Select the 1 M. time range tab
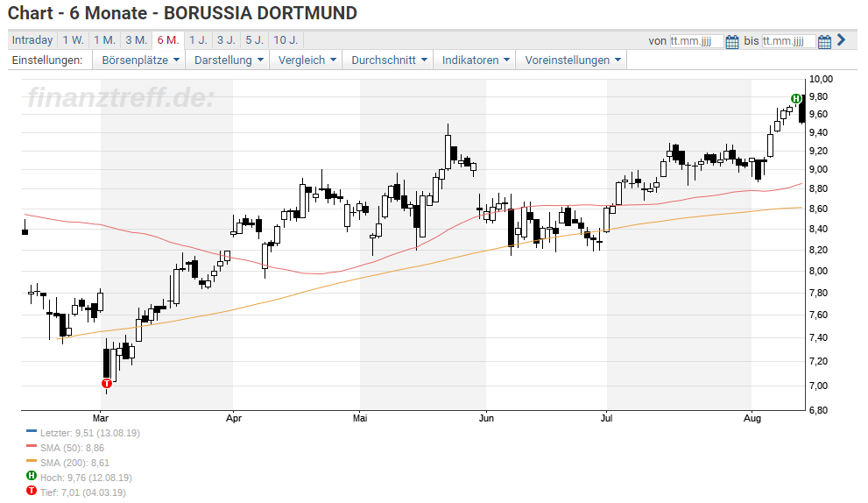This screenshot has height=503, width=868. pyautogui.click(x=104, y=40)
